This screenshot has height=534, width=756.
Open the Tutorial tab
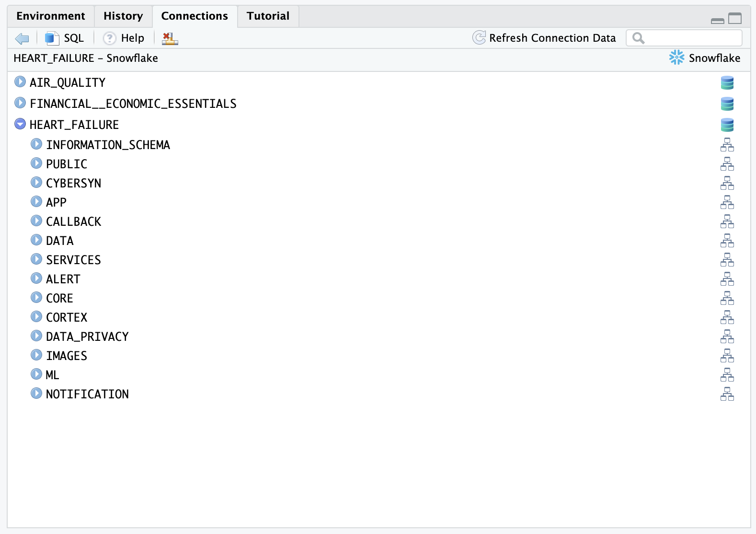point(268,16)
